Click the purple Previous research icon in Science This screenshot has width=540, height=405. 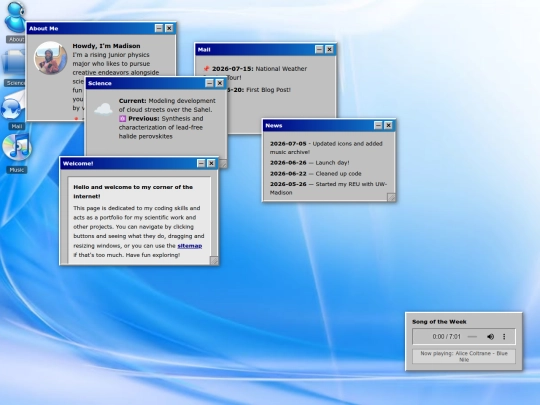122,118
